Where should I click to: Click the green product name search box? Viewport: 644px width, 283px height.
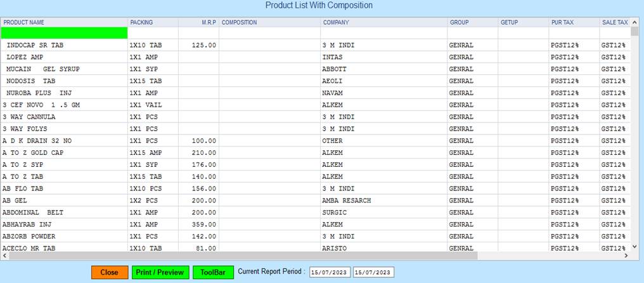(64, 33)
